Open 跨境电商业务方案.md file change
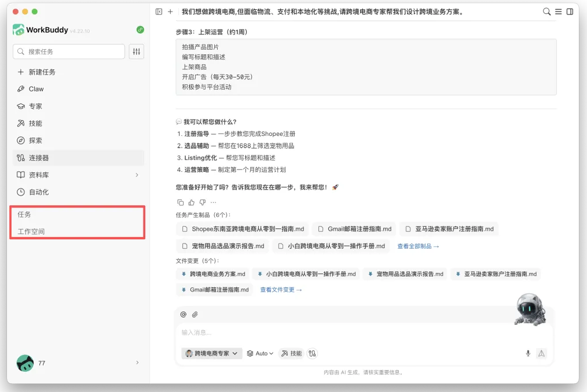Image resolution: width=587 pixels, height=392 pixels. click(x=214, y=274)
